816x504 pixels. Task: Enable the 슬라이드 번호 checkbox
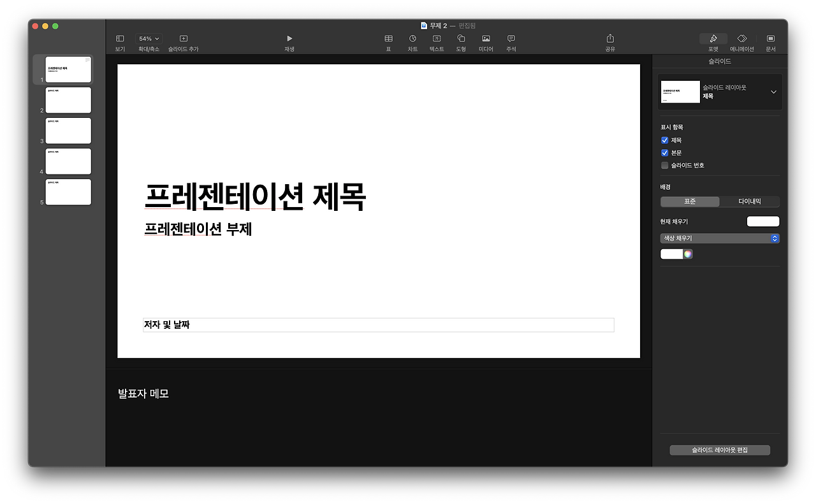664,165
